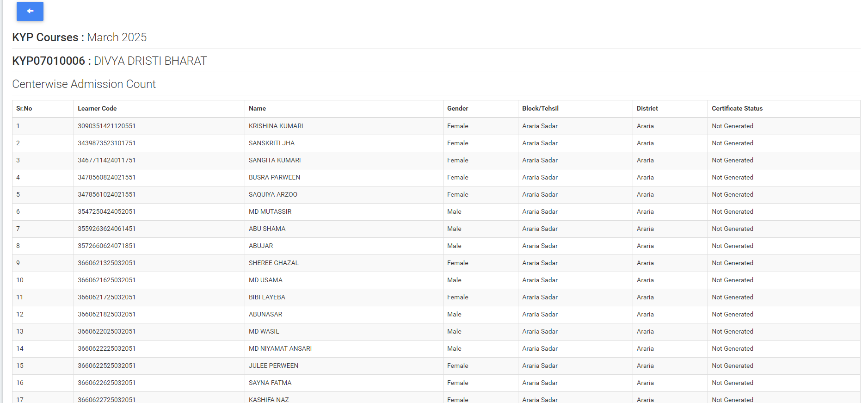
Task: Click the Gender column header
Action: pos(458,108)
